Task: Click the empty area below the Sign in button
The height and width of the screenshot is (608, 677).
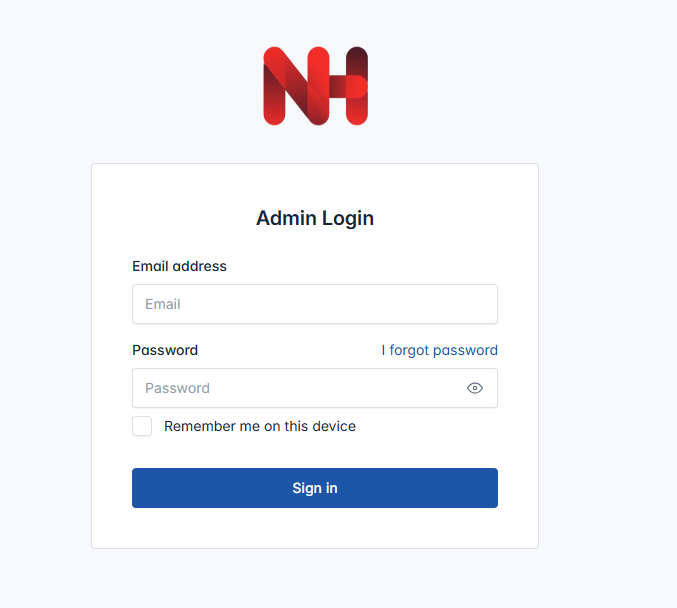Action: tap(315, 528)
